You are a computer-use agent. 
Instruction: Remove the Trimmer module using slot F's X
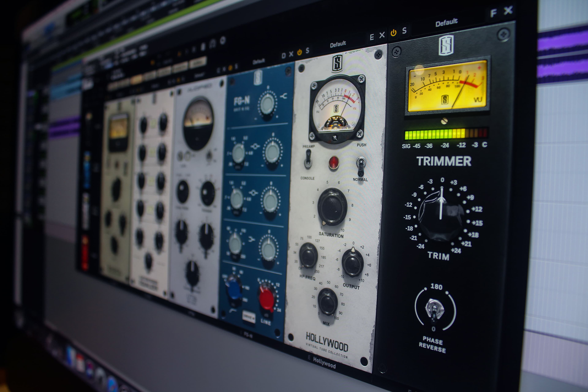(x=508, y=11)
